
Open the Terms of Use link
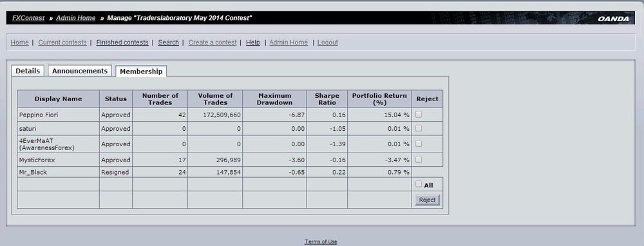(321, 241)
